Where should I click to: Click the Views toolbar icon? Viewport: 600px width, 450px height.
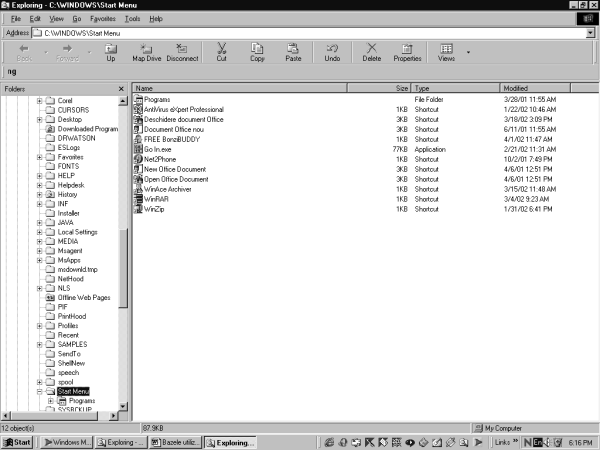pyautogui.click(x=446, y=52)
